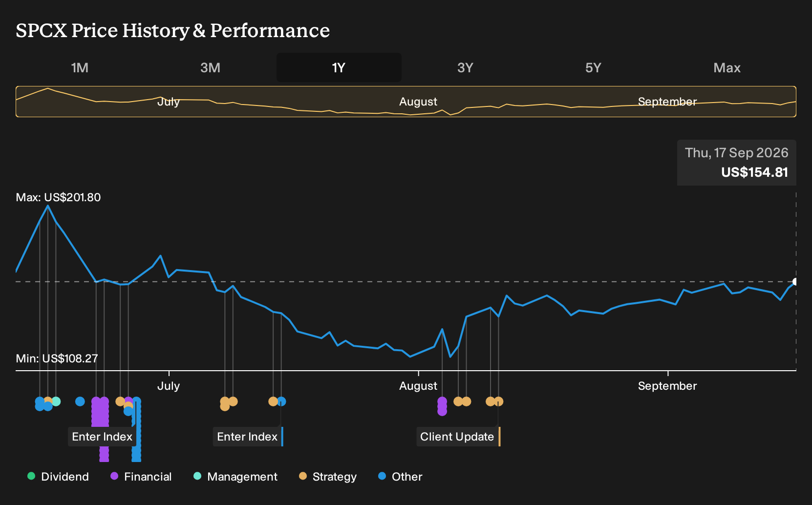Toggle the Management legend filter
The image size is (812, 505).
point(235,477)
